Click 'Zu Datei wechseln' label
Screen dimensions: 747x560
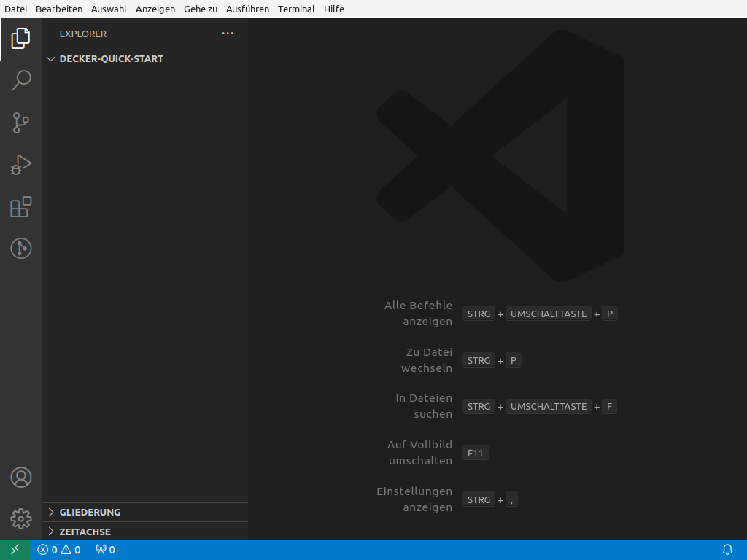[x=427, y=360]
